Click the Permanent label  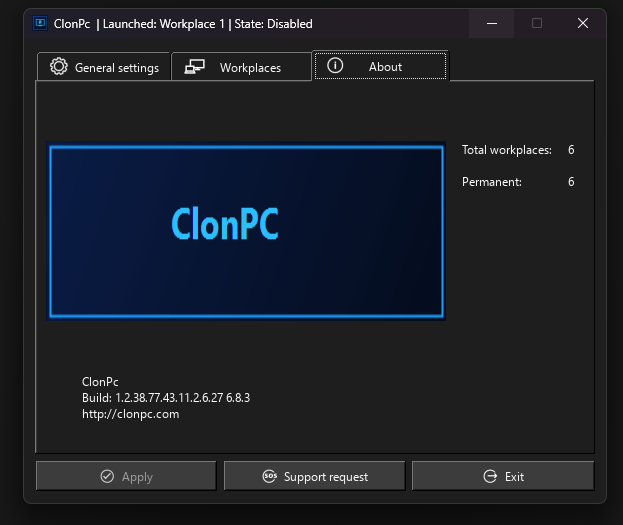491,182
